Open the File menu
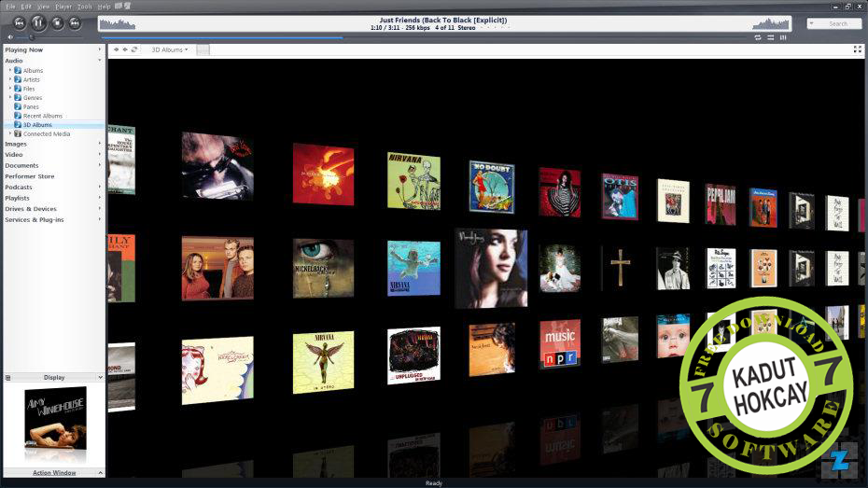868x488 pixels. click(10, 7)
